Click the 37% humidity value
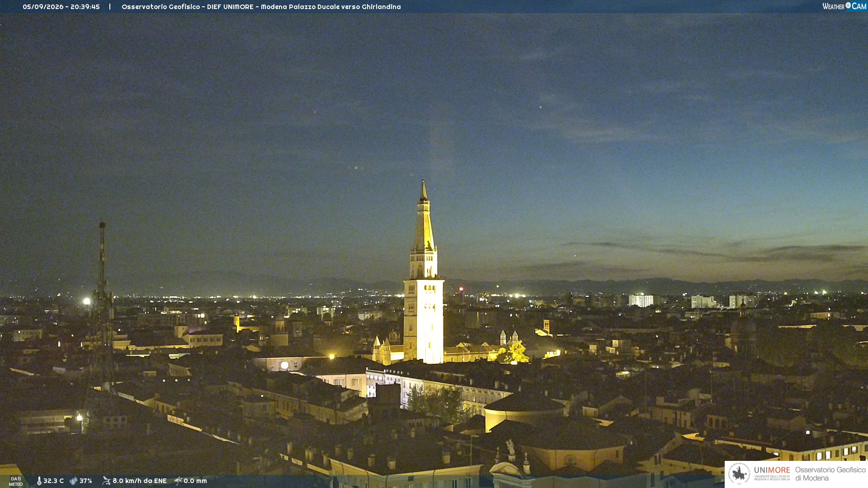This screenshot has width=868, height=488. pos(86,481)
